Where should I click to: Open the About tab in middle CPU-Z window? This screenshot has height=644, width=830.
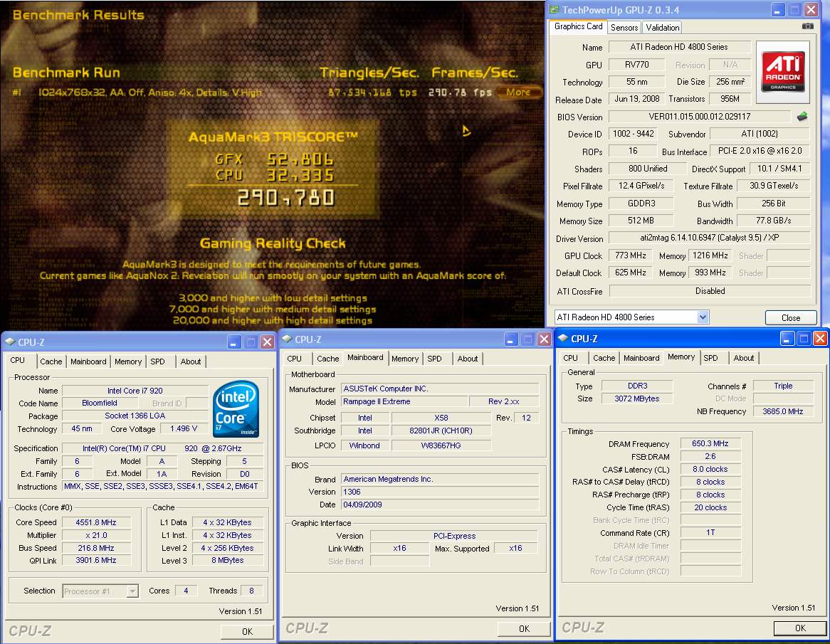(468, 359)
